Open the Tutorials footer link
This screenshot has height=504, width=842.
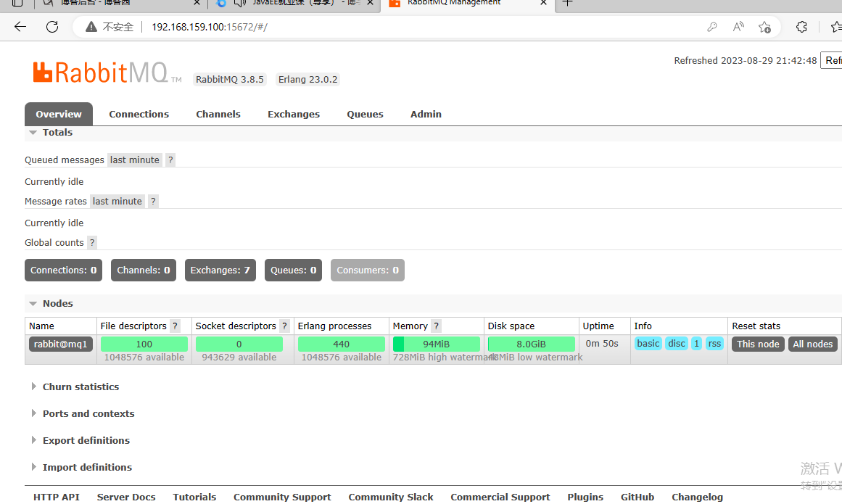[194, 497]
